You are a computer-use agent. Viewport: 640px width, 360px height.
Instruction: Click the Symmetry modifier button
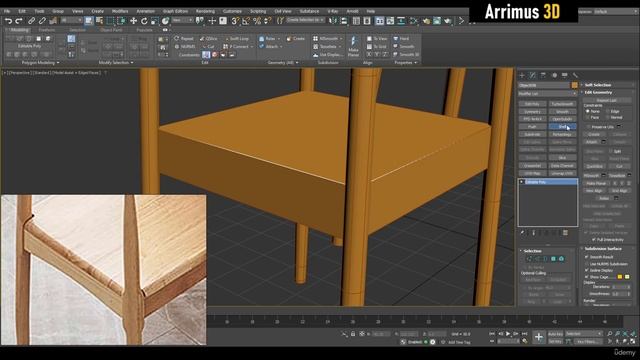coord(532,111)
